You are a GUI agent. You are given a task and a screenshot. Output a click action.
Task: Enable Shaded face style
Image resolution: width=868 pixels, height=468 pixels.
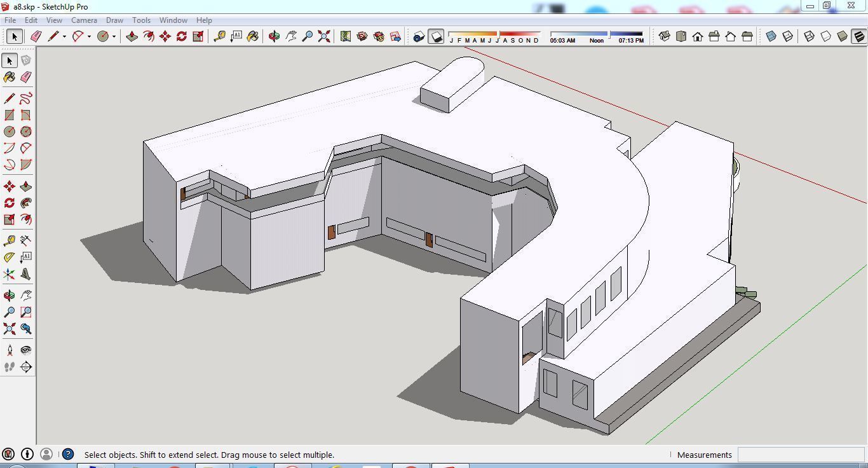click(x=843, y=36)
